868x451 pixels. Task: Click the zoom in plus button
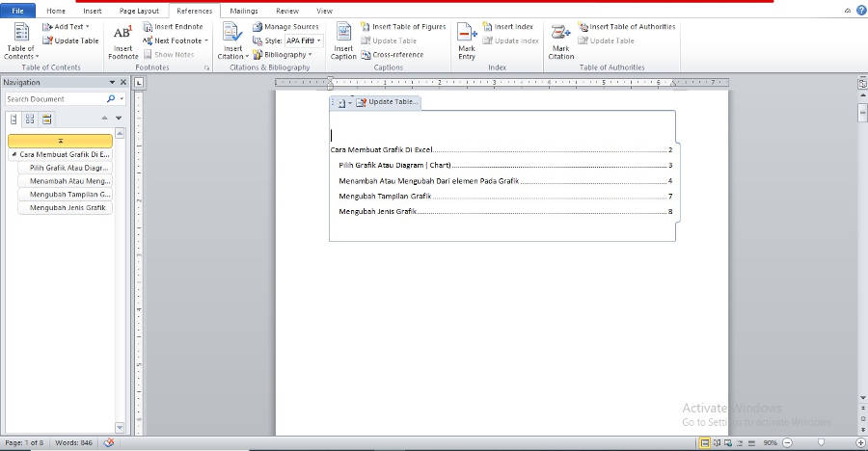point(861,442)
